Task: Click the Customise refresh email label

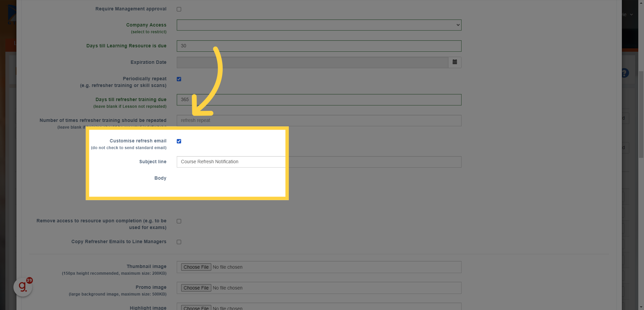Action: click(x=138, y=141)
